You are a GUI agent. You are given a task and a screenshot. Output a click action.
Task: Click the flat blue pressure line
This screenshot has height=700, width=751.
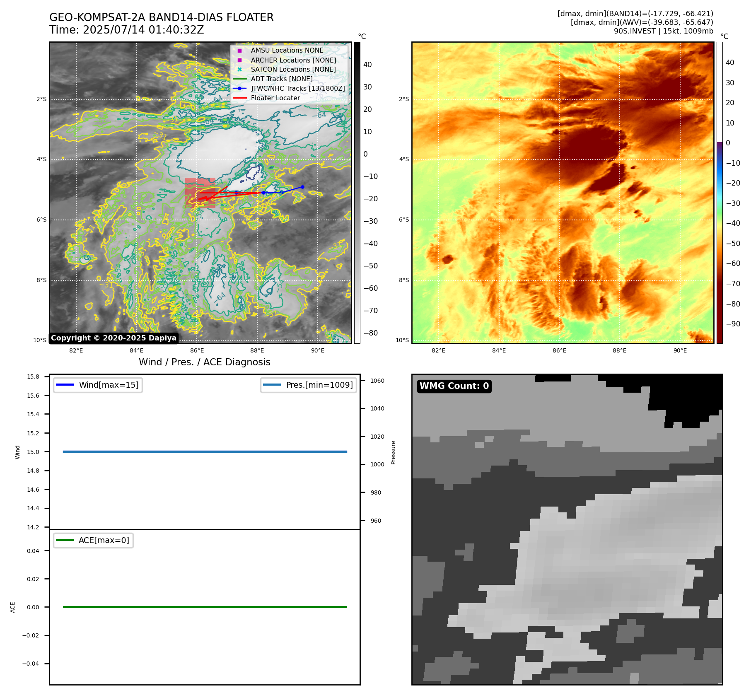click(205, 451)
